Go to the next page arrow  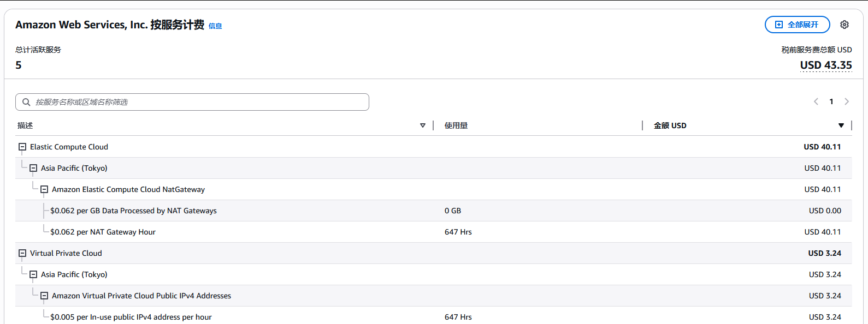[x=847, y=101]
